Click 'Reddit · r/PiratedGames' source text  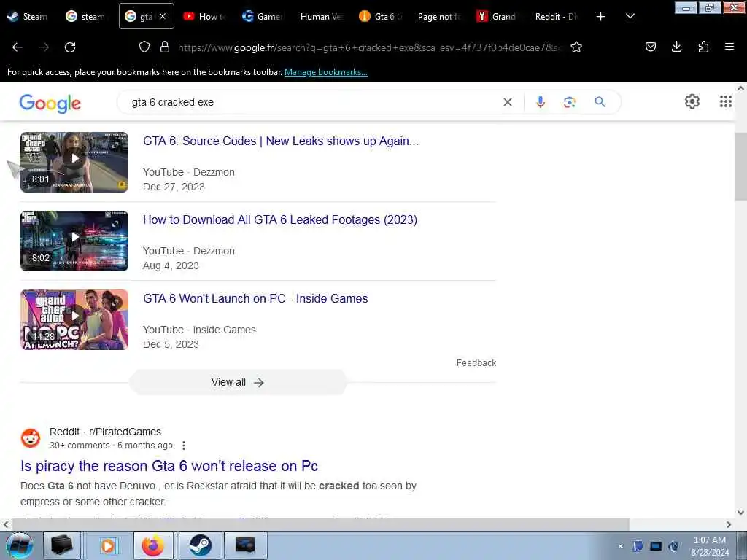point(105,432)
